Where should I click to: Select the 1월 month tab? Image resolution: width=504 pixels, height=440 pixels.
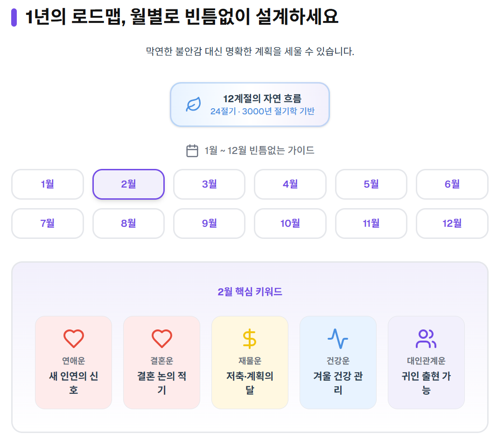tap(48, 184)
